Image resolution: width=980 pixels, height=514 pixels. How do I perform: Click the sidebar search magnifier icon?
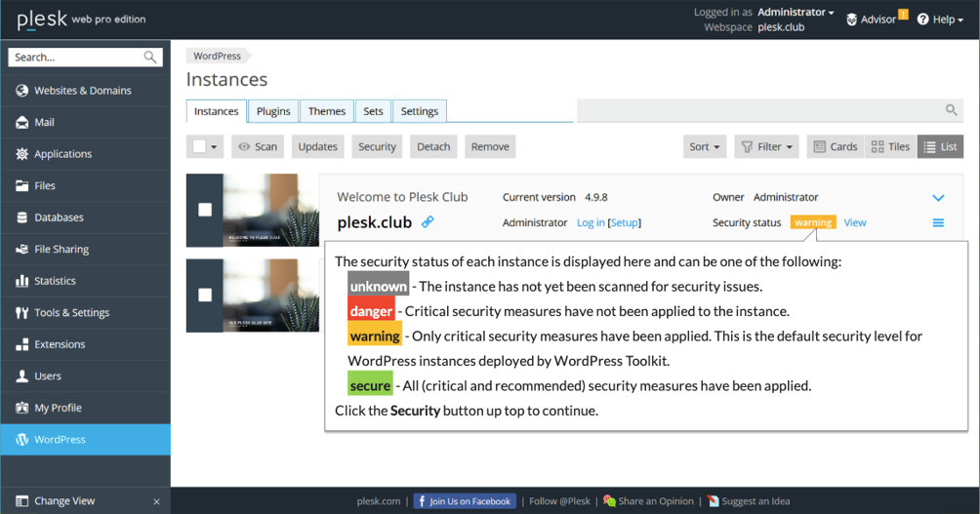coord(150,57)
